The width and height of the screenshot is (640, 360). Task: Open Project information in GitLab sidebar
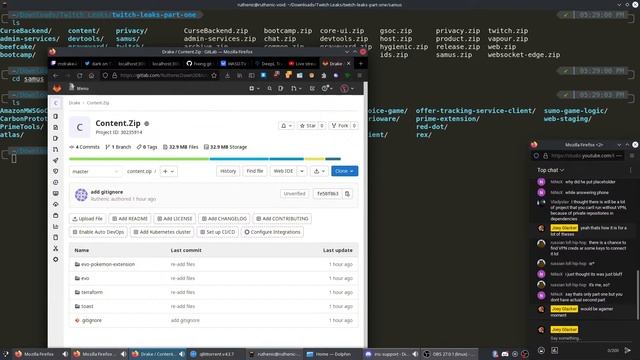click(x=56, y=116)
